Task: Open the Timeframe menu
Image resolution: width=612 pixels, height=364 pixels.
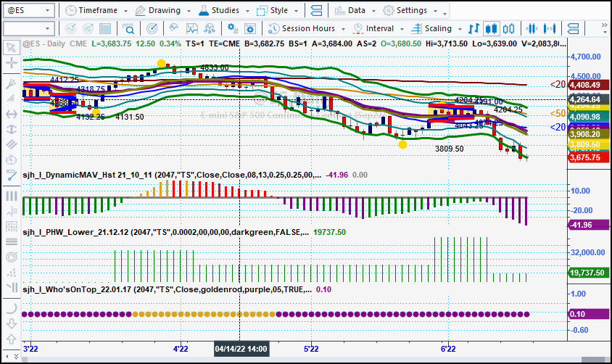Action: (x=98, y=11)
